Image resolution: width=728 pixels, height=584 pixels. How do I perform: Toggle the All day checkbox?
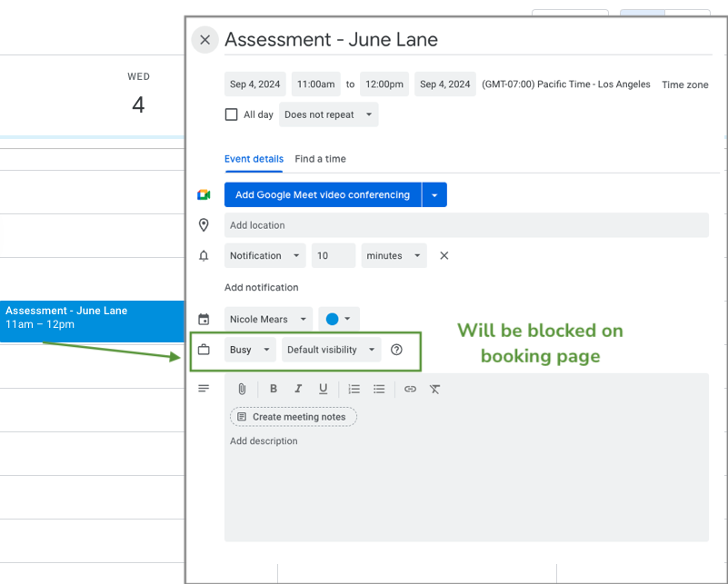click(231, 114)
